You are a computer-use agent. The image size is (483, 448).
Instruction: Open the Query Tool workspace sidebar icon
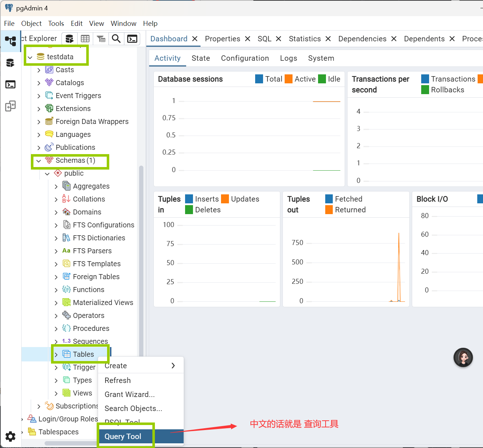tap(10, 63)
